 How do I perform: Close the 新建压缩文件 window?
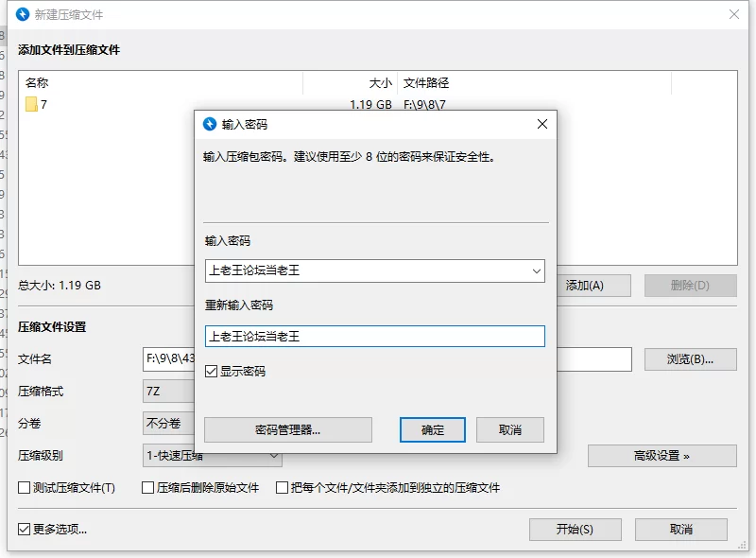(x=734, y=14)
